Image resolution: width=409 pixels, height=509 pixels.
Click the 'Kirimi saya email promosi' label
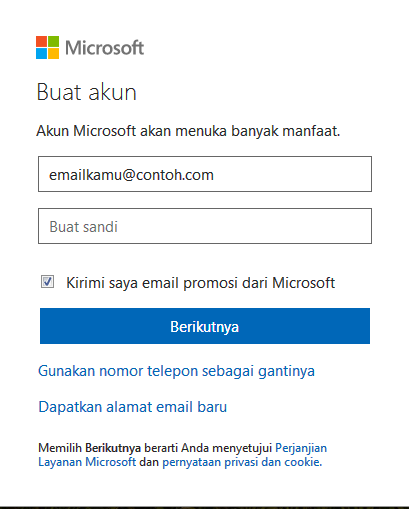pyautogui.click(x=200, y=283)
